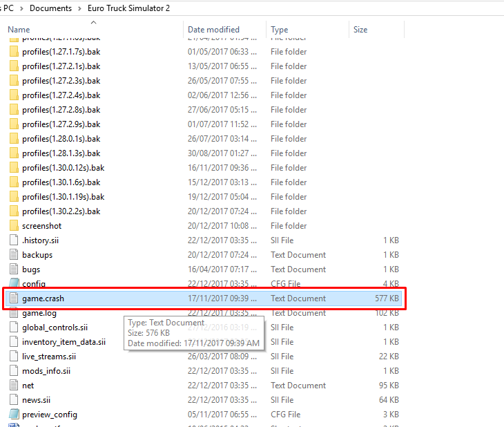Select file name news.sii
The image size is (504, 427).
click(37, 399)
